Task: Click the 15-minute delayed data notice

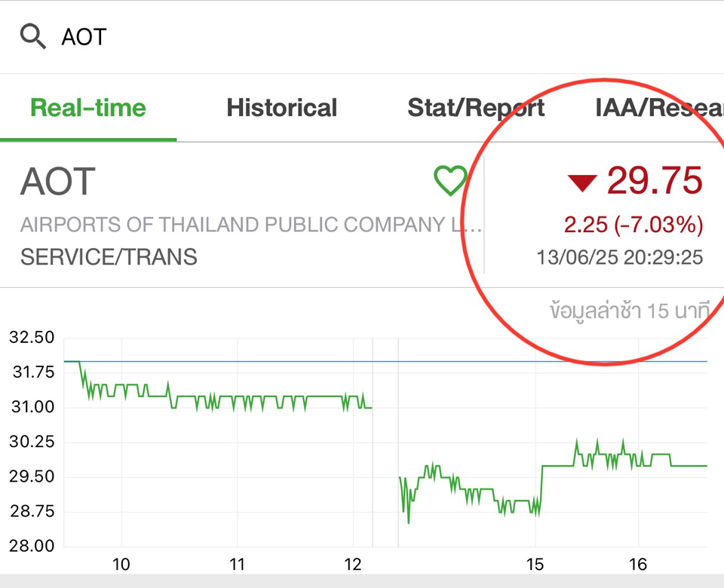Action: [x=629, y=311]
